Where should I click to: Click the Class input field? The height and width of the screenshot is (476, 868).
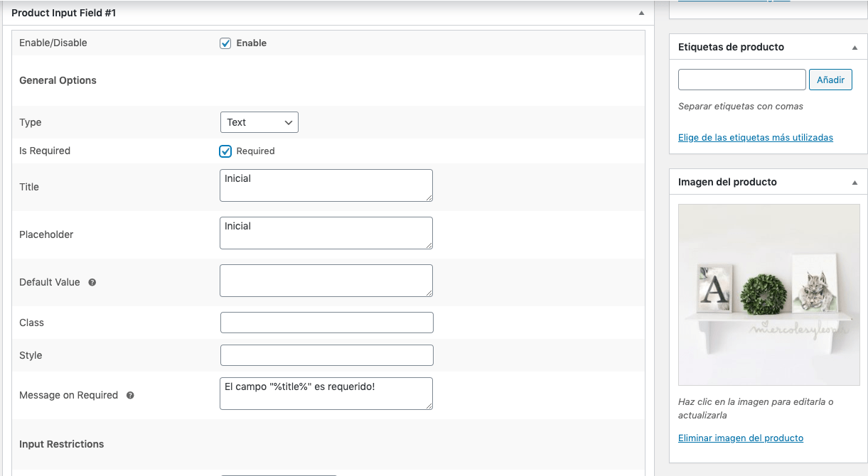click(x=327, y=323)
